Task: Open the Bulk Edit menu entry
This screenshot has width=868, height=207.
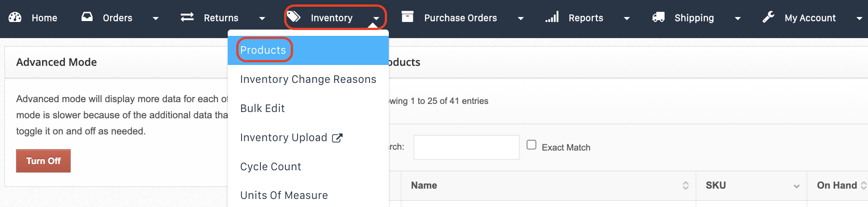Action: (x=262, y=108)
